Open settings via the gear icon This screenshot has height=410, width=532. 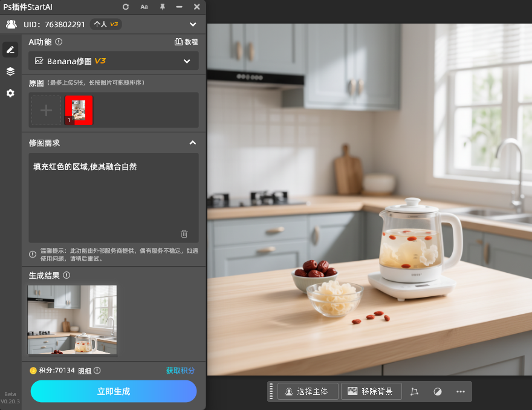click(x=10, y=93)
